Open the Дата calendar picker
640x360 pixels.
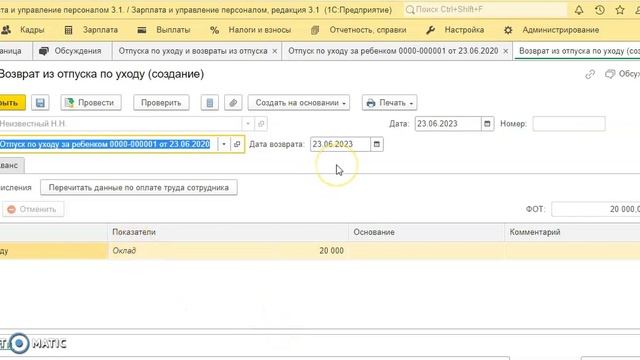pos(487,124)
